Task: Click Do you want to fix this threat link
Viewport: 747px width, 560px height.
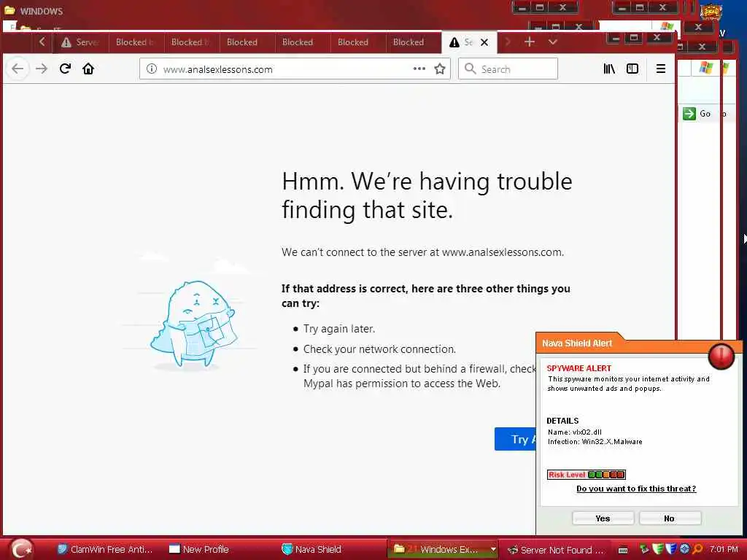Action: point(636,489)
